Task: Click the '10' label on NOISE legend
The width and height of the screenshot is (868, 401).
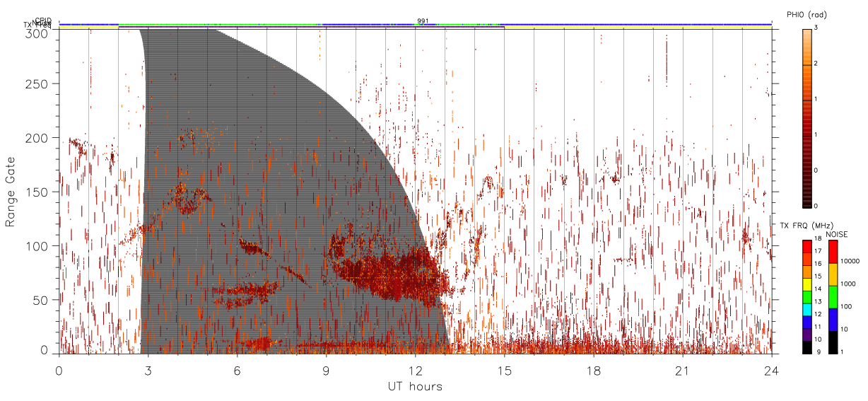Action: tap(845, 329)
